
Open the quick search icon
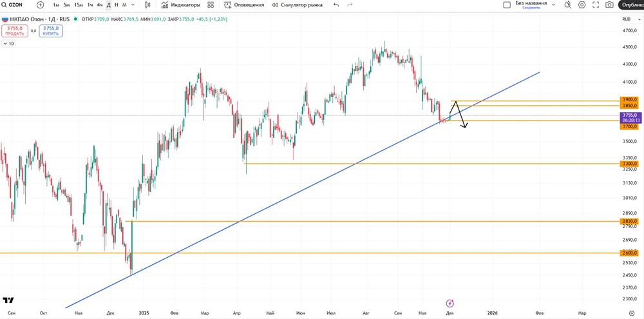[x=568, y=5]
